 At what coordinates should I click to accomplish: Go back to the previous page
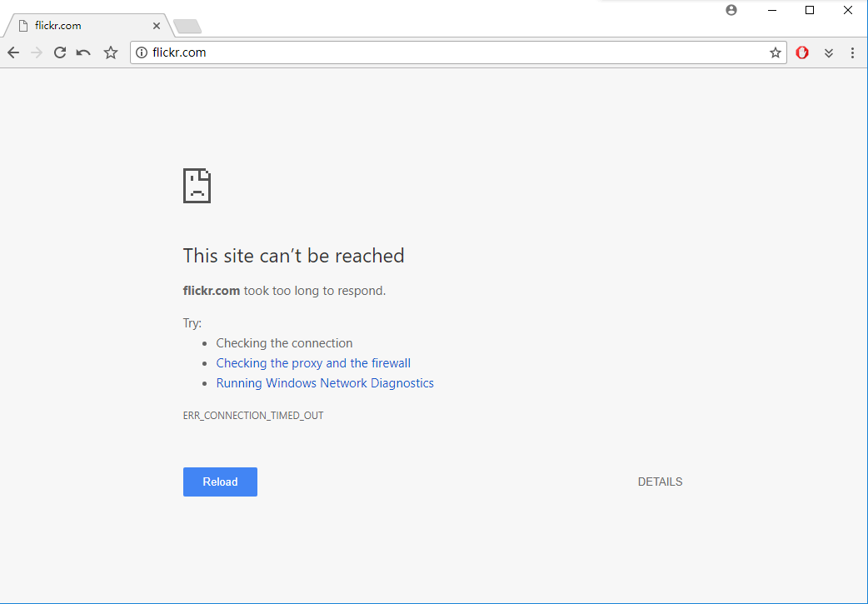click(x=13, y=52)
